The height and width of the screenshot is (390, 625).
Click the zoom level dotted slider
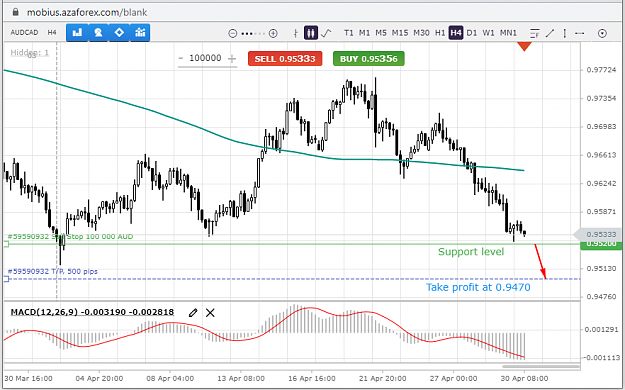click(x=253, y=34)
